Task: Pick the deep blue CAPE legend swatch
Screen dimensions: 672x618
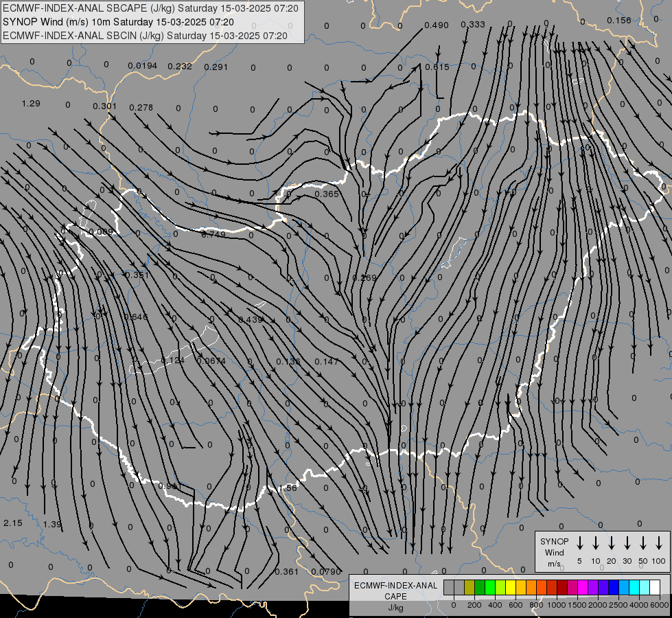Action: [613, 588]
